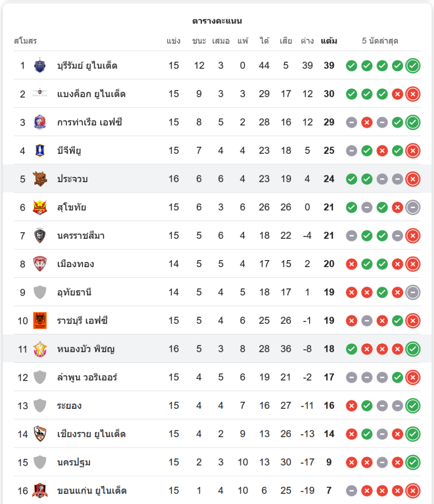Viewport: 434px width, 504px height.
Task: Click the Bangkok United club logo
Action: coord(40,94)
